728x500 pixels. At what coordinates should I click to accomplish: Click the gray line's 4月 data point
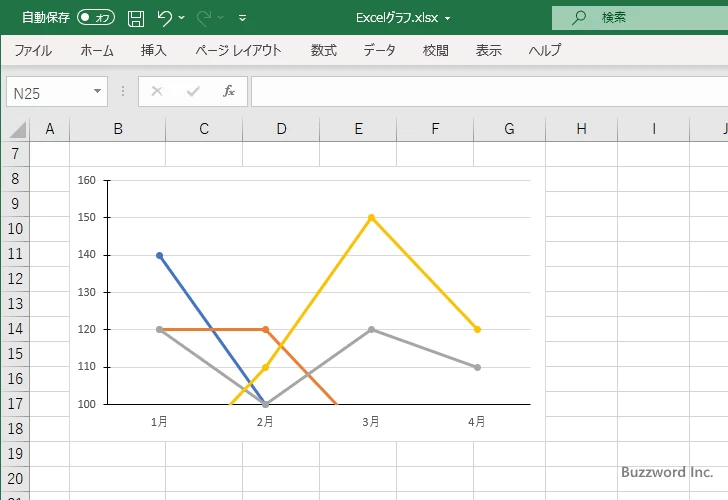click(477, 367)
